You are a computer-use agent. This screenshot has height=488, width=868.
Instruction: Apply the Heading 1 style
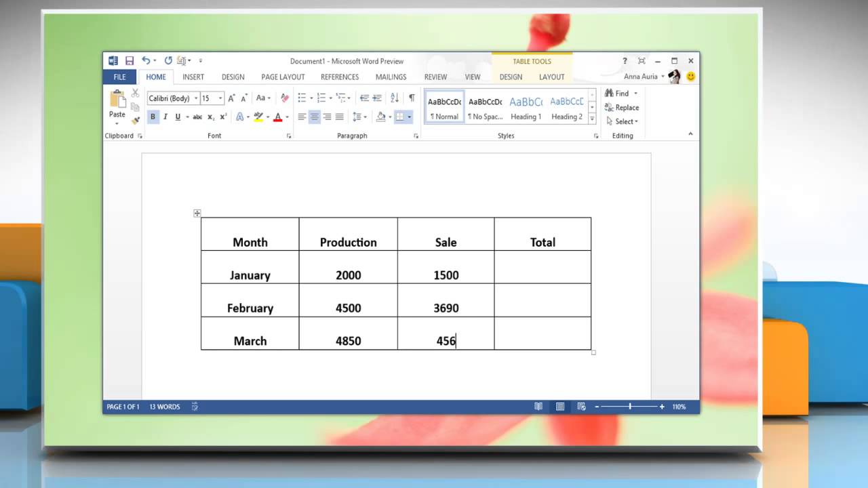coord(526,108)
